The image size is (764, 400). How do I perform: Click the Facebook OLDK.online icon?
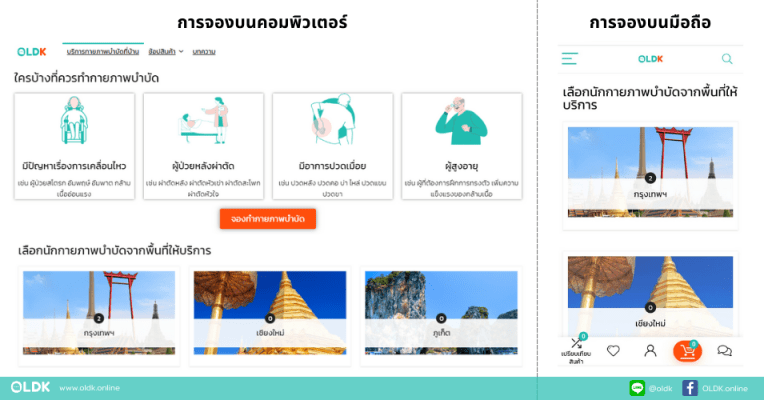tap(689, 388)
